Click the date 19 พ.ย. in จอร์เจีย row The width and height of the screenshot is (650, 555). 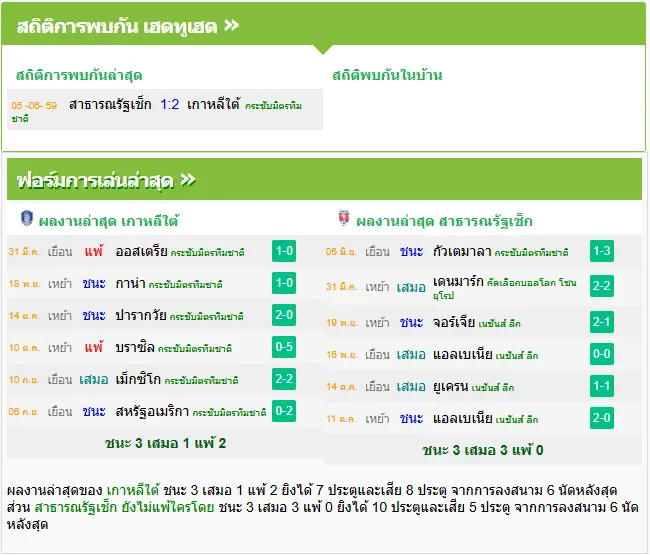click(342, 322)
